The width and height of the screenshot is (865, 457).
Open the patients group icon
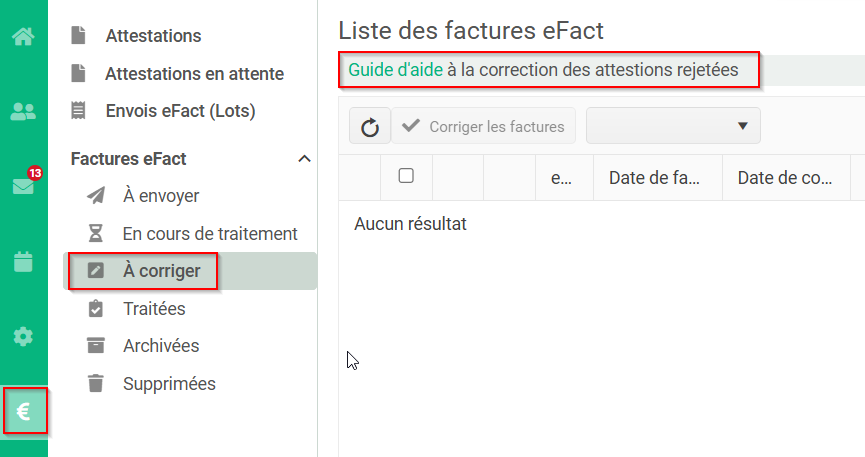[x=23, y=112]
